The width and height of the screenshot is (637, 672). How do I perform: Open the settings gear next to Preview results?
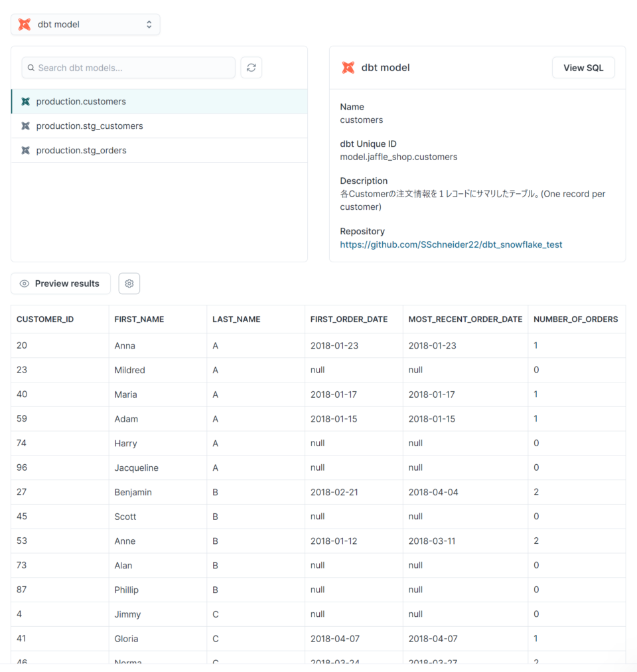click(x=129, y=283)
